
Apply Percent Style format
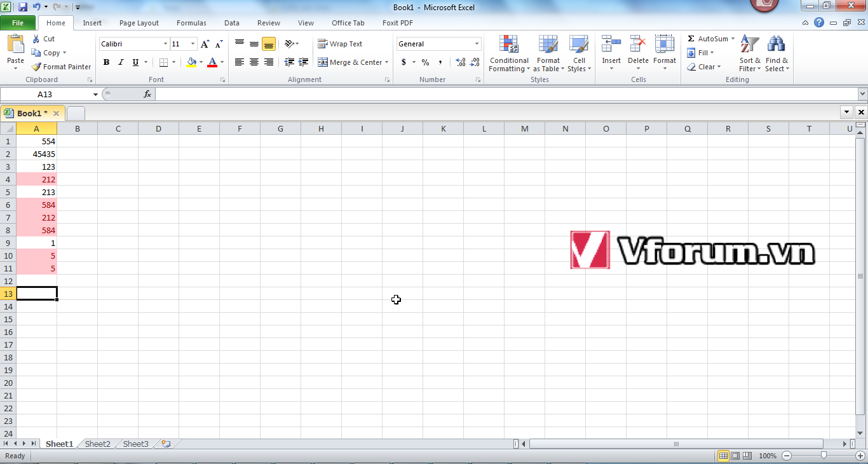(x=425, y=62)
